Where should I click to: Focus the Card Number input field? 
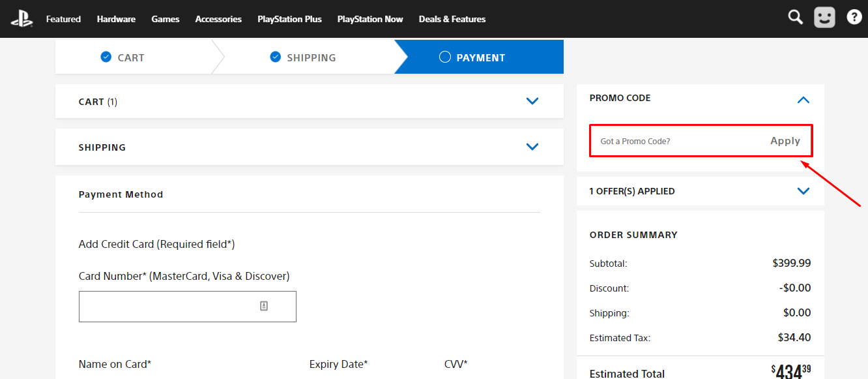click(x=188, y=307)
